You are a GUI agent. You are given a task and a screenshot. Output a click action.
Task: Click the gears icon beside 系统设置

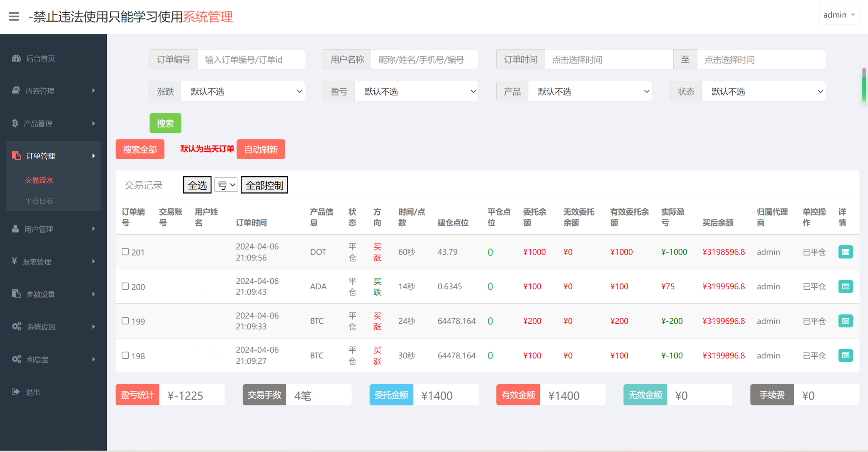17,326
